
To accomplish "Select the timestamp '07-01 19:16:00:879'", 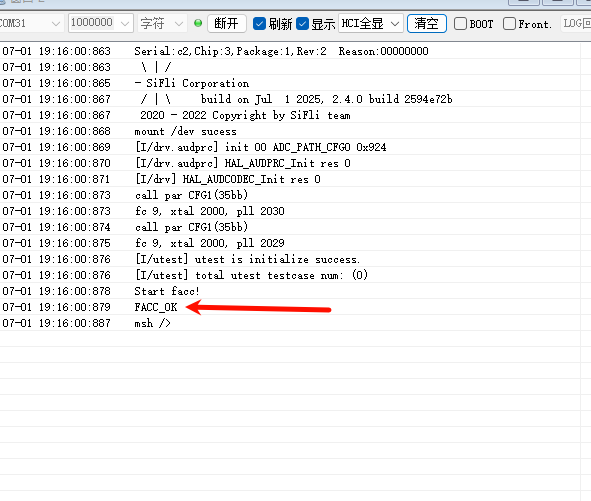I will 57,307.
